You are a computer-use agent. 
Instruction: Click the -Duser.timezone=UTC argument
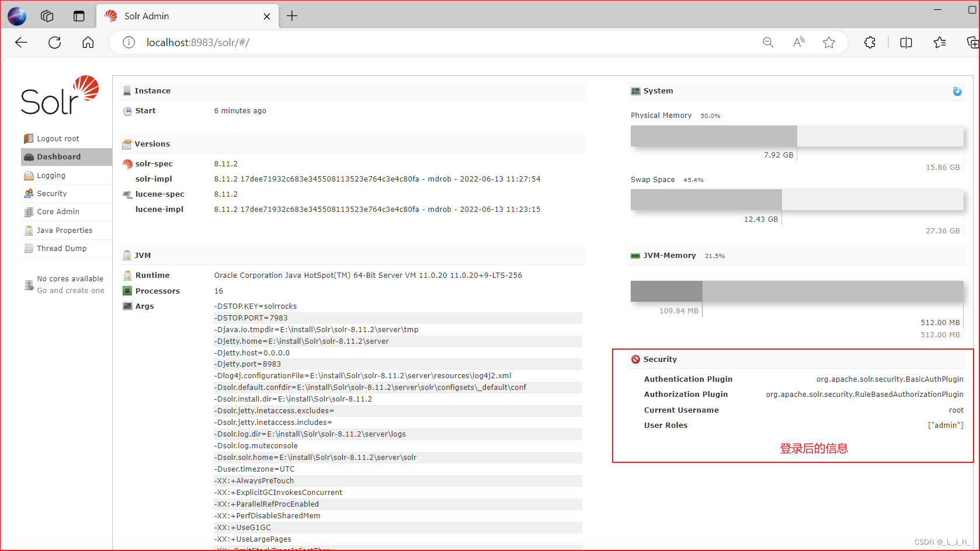click(x=255, y=469)
